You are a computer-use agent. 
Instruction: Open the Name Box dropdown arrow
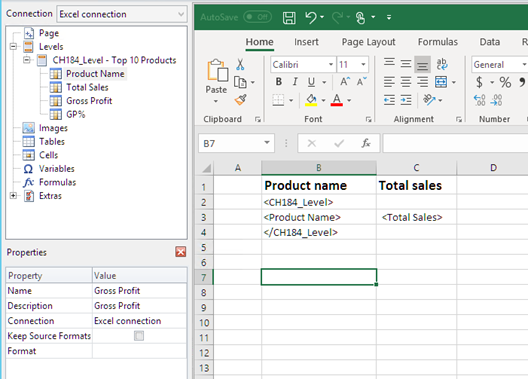point(267,143)
